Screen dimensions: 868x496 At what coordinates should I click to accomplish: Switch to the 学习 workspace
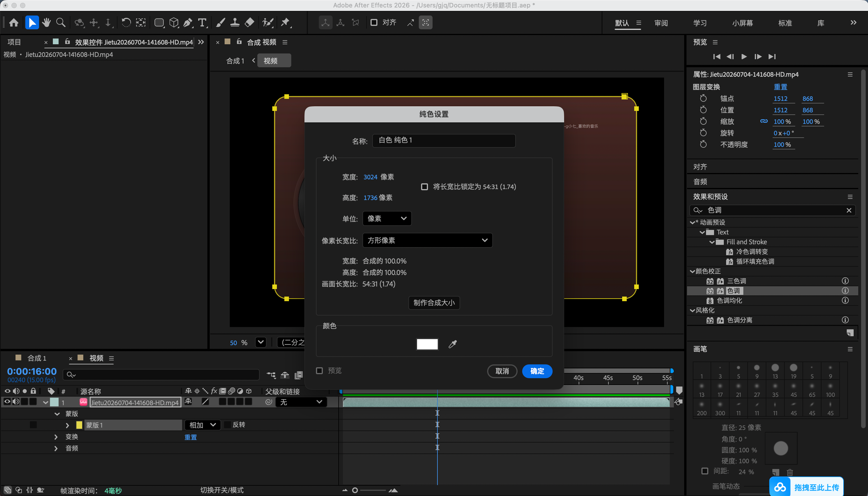[x=700, y=23]
